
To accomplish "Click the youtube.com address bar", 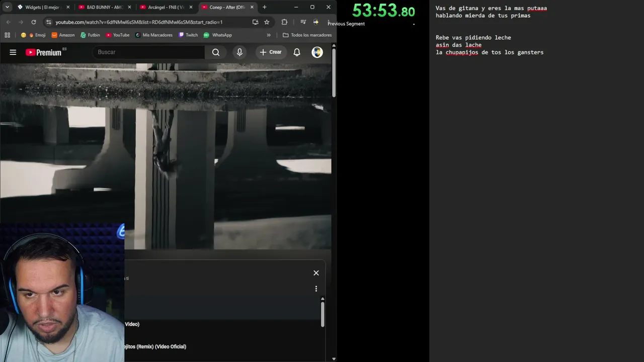I will pyautogui.click(x=151, y=22).
